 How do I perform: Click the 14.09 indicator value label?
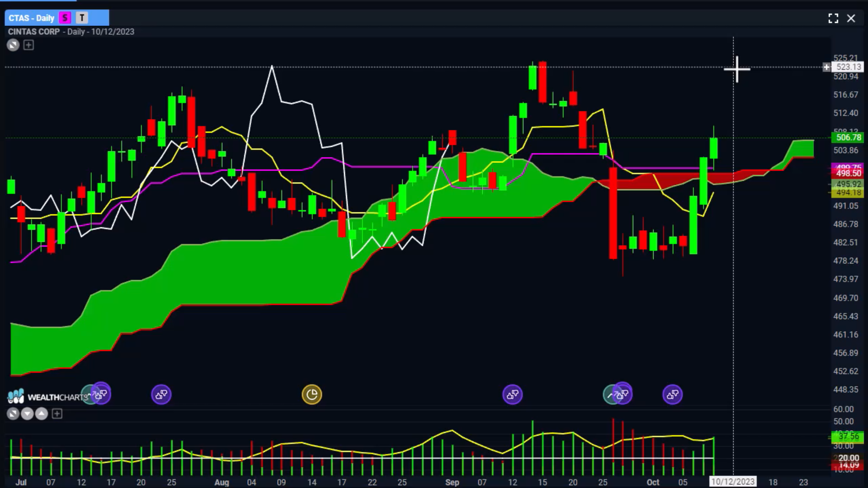click(x=849, y=465)
